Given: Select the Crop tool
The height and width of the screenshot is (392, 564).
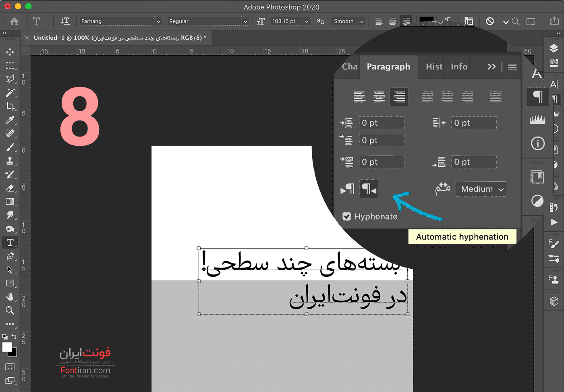Looking at the screenshot, I should [x=10, y=106].
